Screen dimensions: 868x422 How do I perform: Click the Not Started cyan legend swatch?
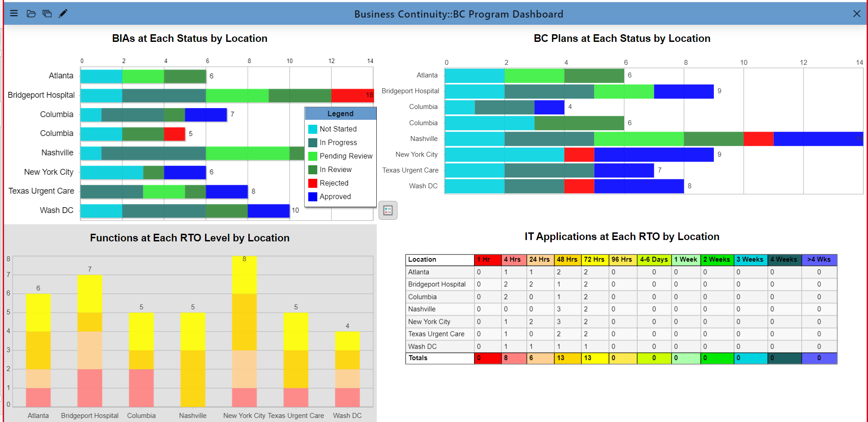[312, 129]
